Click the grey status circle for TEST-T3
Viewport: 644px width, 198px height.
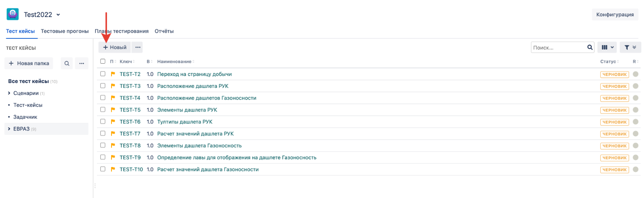click(636, 86)
